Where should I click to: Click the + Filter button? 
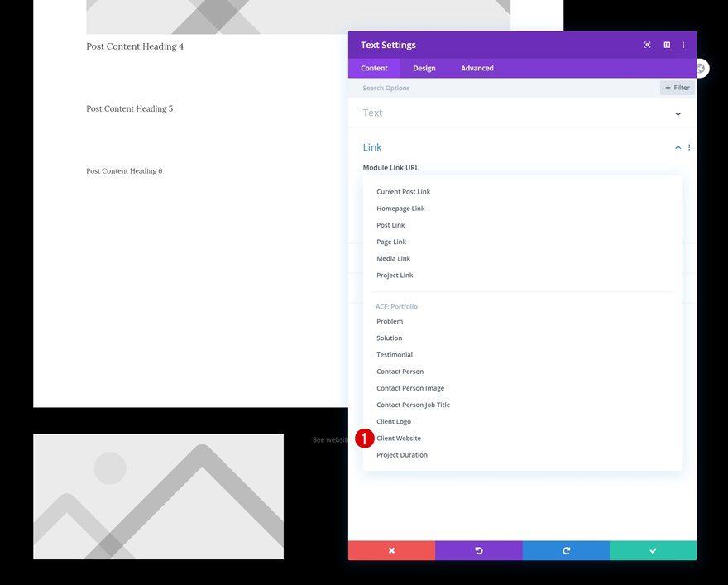(677, 87)
